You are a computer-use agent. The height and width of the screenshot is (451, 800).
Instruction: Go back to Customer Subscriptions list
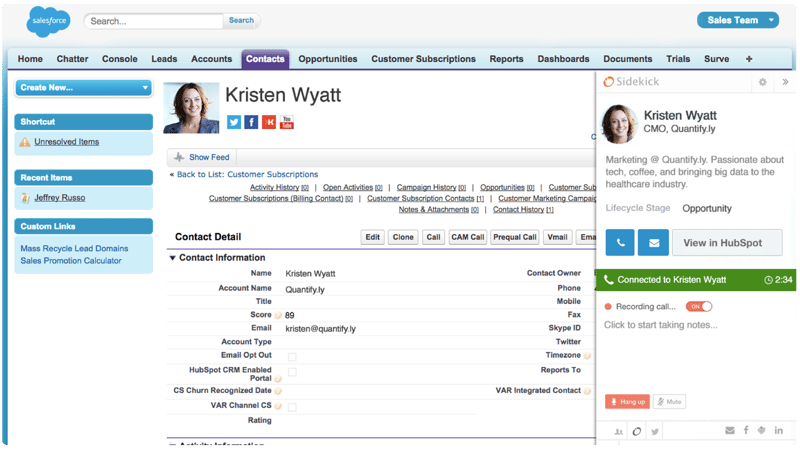tap(247, 174)
